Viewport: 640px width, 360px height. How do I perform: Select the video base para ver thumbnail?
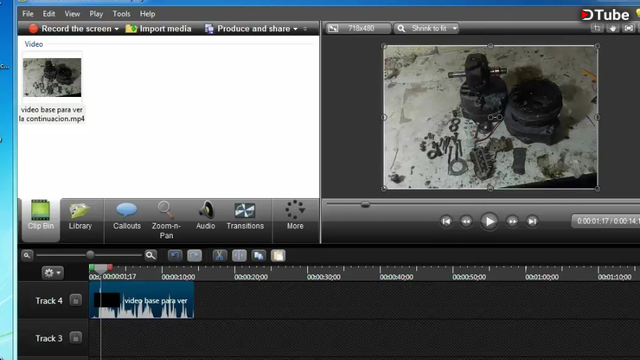tap(52, 77)
